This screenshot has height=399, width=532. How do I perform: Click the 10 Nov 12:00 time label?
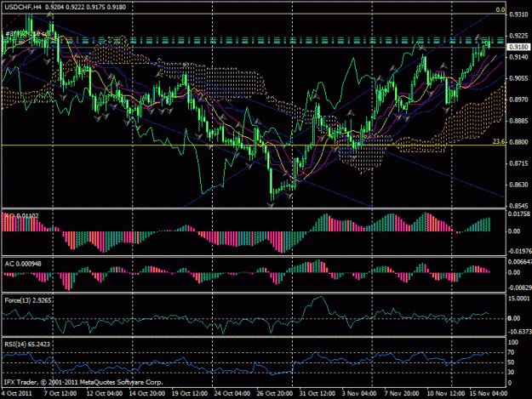tap(446, 394)
